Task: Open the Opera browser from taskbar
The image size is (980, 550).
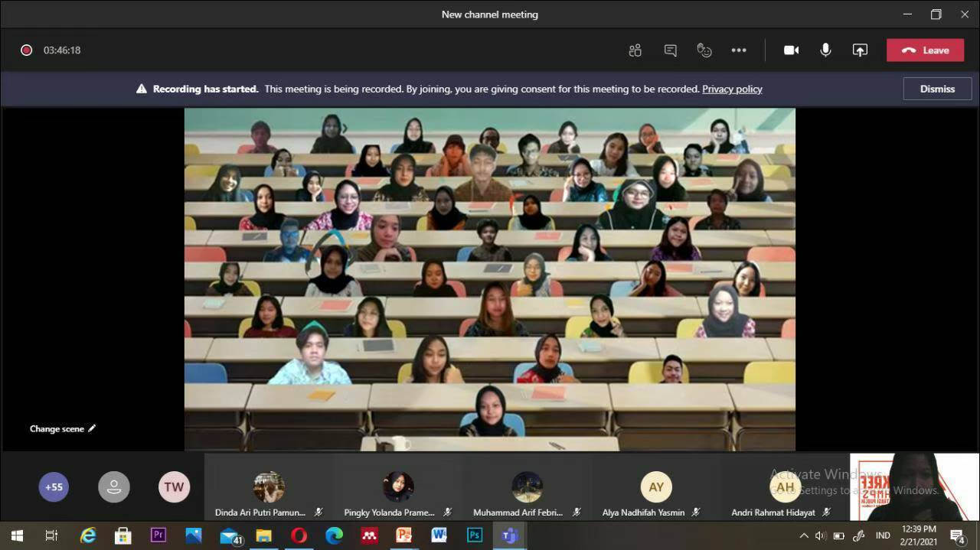Action: click(x=299, y=535)
